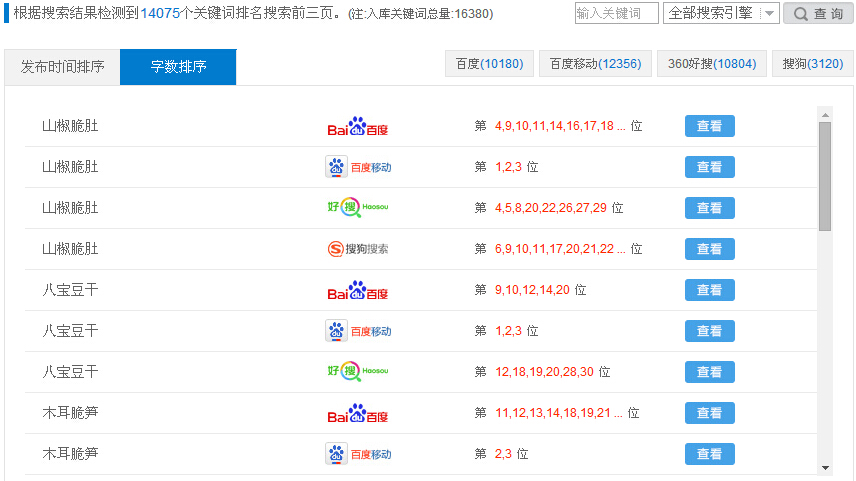This screenshot has width=856, height=481.
Task: Click the keyword count 14075
Action: tap(160, 13)
